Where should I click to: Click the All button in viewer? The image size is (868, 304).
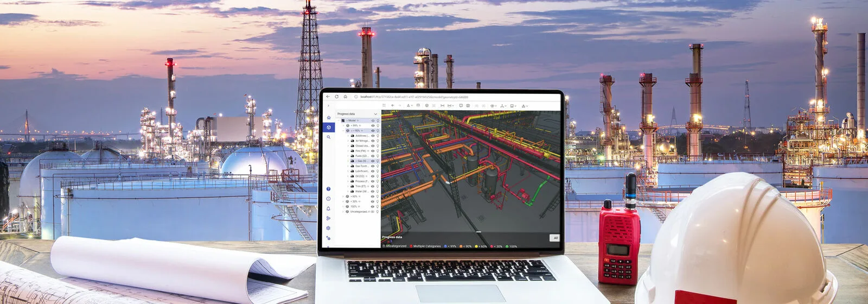[x=554, y=238]
